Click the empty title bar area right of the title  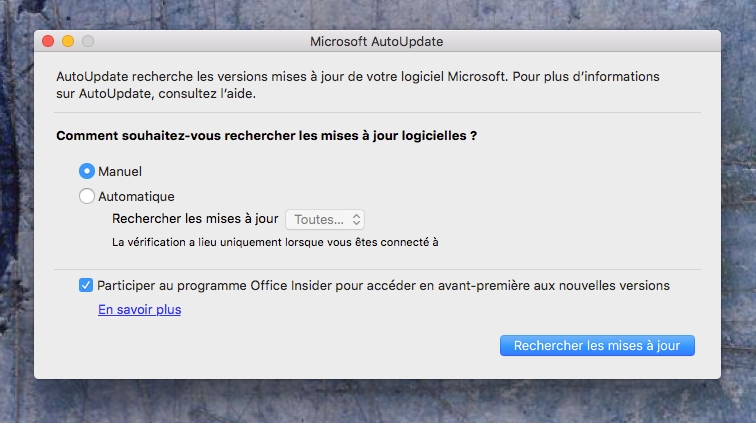(579, 41)
